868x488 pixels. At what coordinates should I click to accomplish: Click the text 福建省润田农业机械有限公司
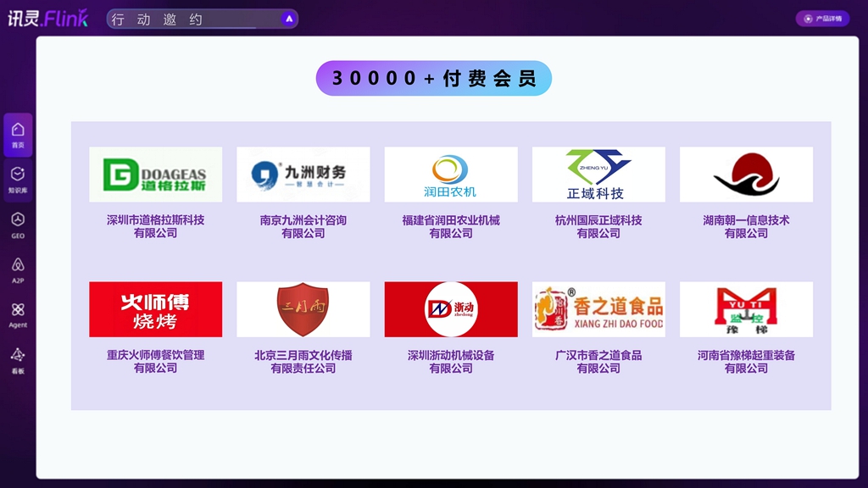(x=451, y=227)
